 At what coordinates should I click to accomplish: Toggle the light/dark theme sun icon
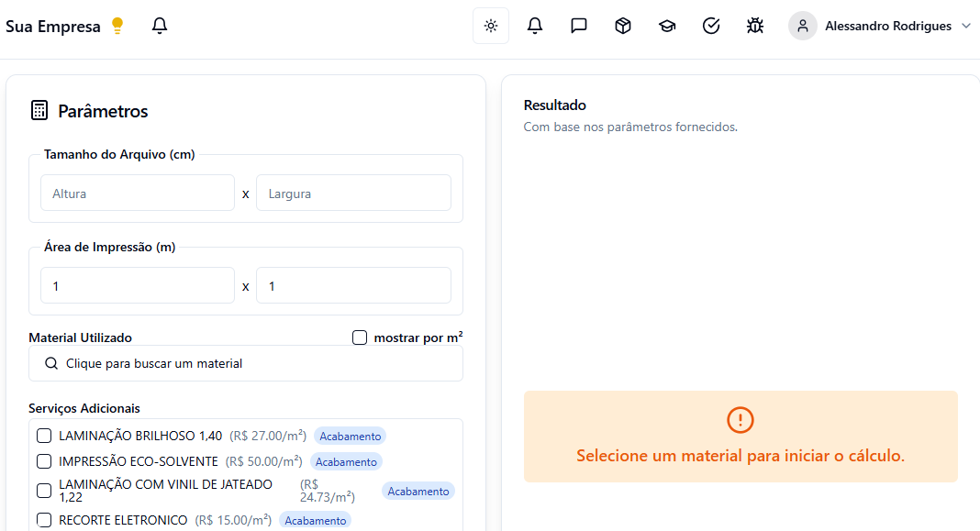pos(490,26)
